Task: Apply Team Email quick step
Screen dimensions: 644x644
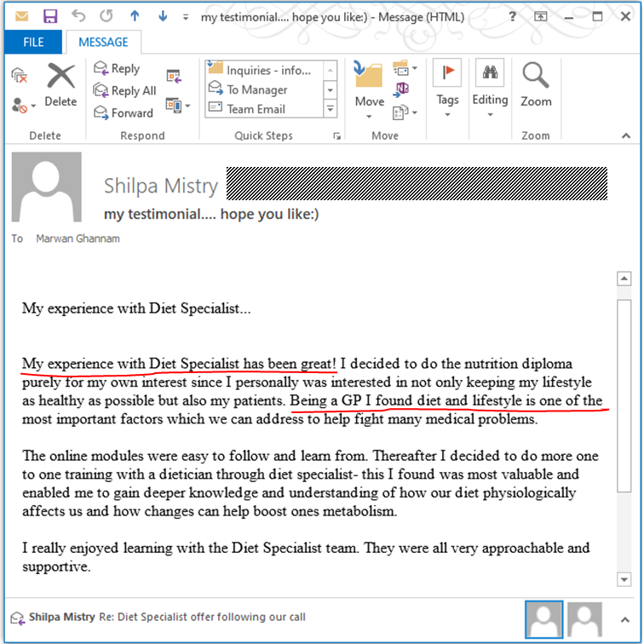Action: point(264,109)
